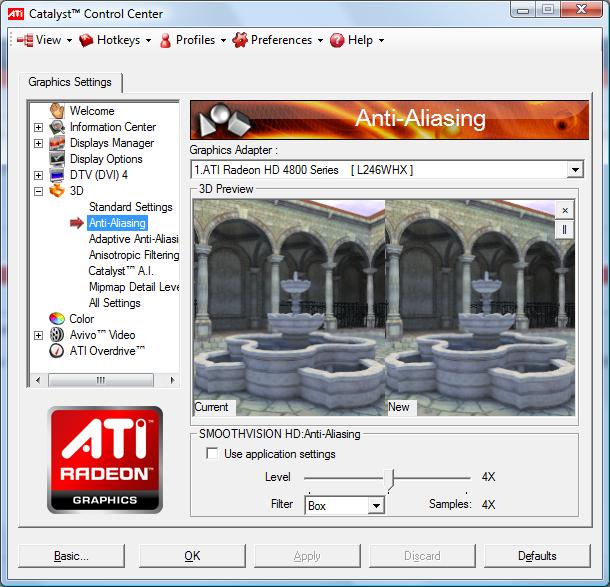Open the Filter Box dropdown
610x587 pixels.
376,506
